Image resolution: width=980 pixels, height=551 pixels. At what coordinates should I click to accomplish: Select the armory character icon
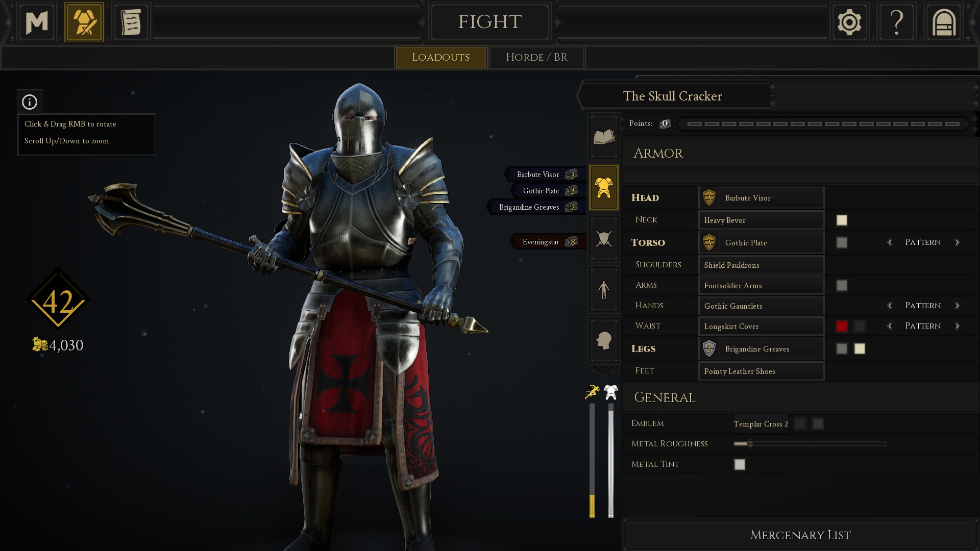(x=84, y=22)
